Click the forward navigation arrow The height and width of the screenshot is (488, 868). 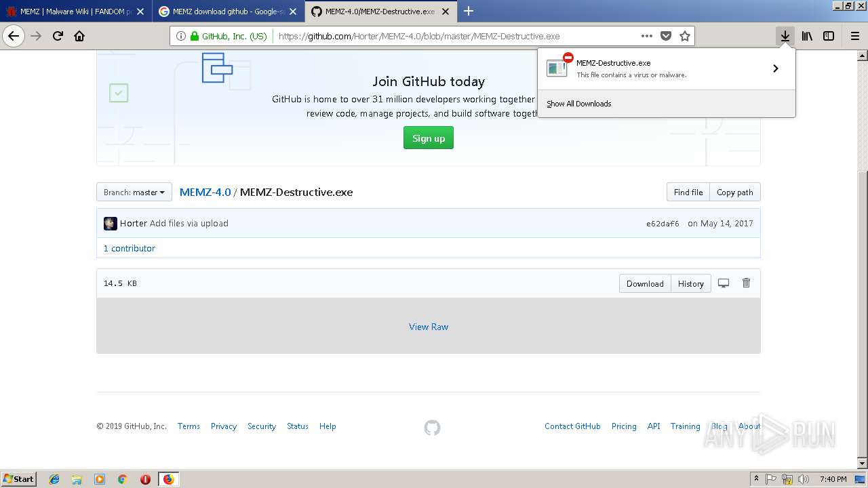point(36,37)
